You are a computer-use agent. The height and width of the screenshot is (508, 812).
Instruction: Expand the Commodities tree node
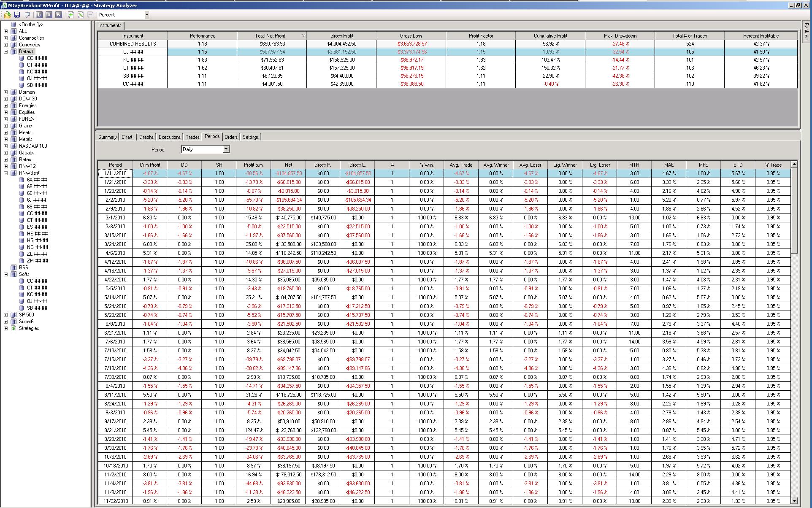tap(5, 38)
